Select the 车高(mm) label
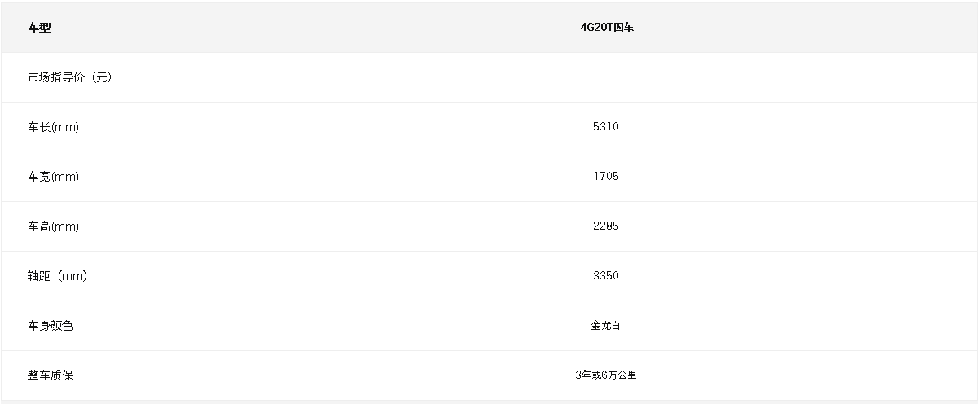 point(53,226)
